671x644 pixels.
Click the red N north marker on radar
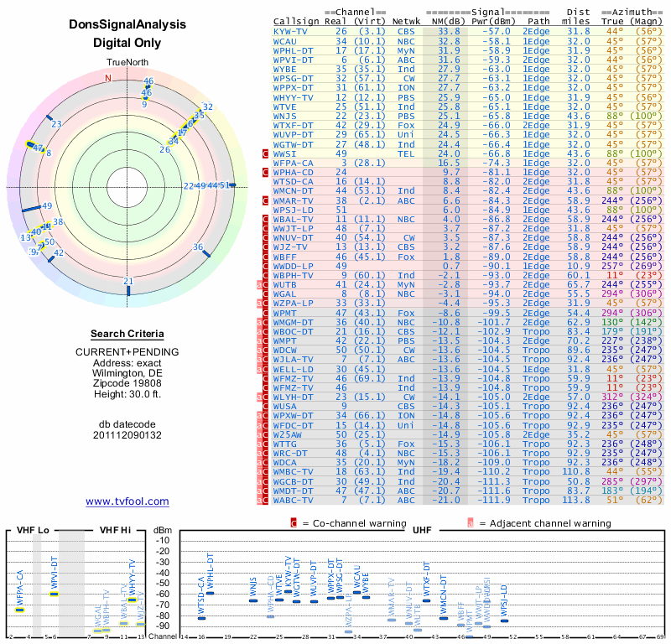tap(107, 78)
